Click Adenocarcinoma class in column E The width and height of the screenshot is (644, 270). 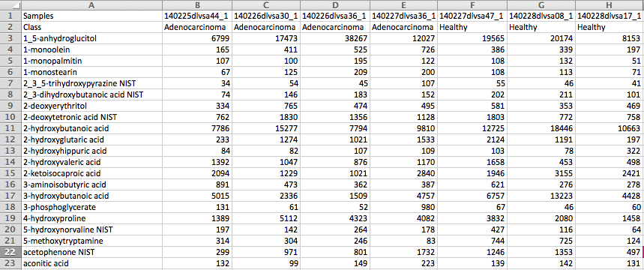click(404, 28)
